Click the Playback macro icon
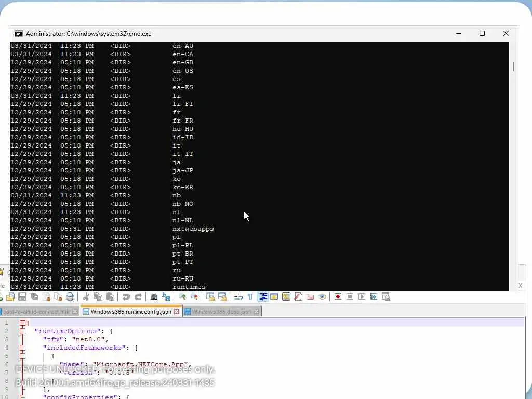 tap(362, 297)
